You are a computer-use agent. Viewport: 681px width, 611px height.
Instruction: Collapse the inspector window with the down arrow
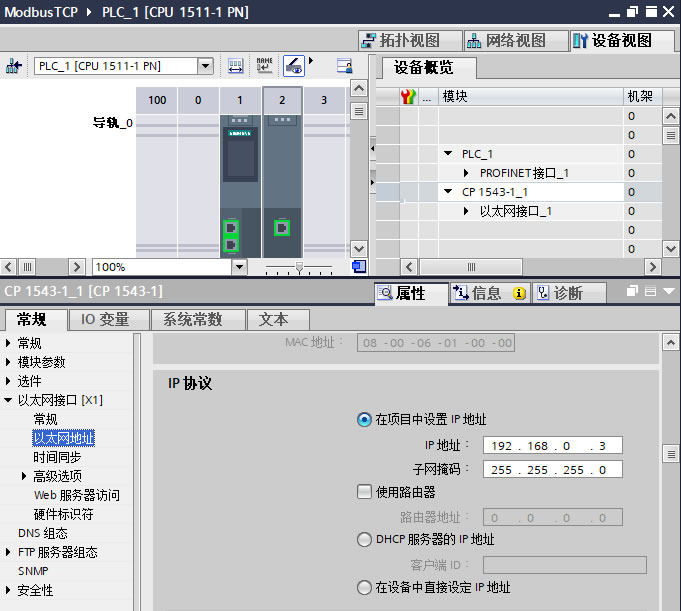coord(669,291)
